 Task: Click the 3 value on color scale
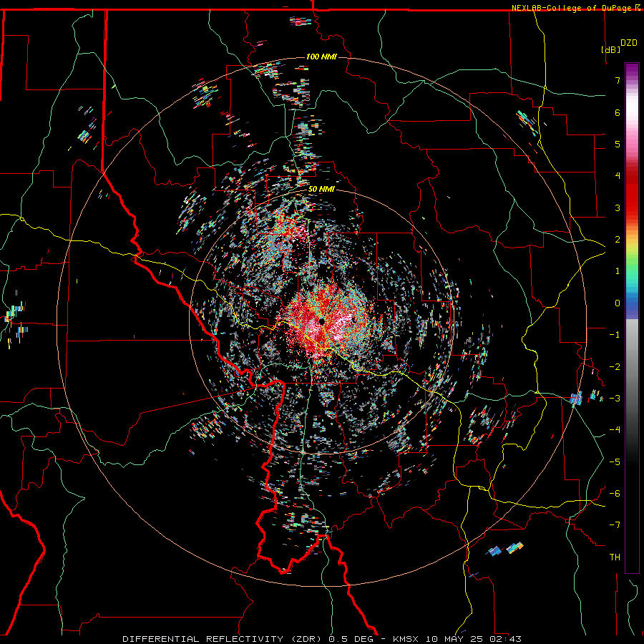coord(618,208)
